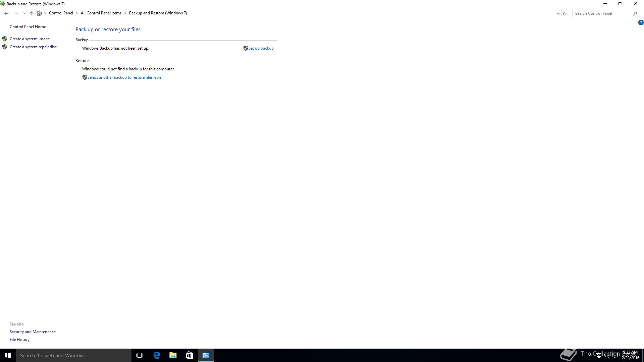Open File History link
644x362 pixels.
click(x=19, y=340)
